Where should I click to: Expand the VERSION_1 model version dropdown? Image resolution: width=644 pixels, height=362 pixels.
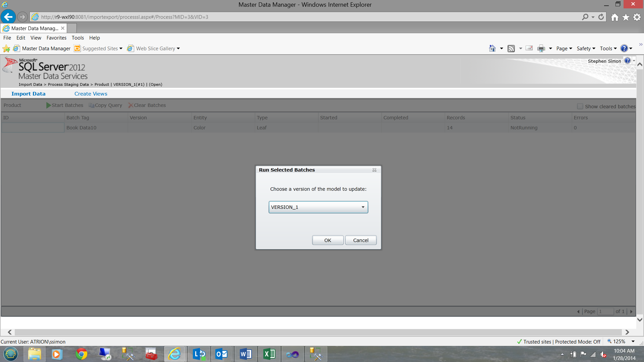pyautogui.click(x=363, y=207)
